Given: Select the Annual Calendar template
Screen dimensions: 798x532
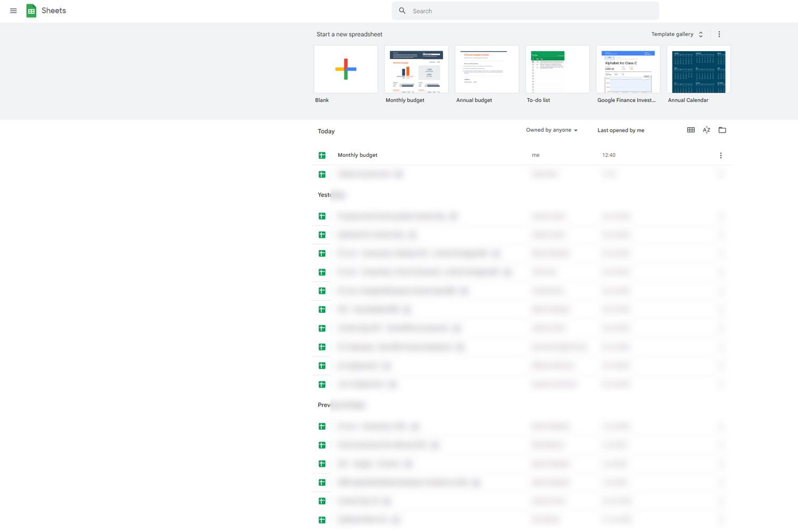Looking at the screenshot, I should (x=698, y=69).
